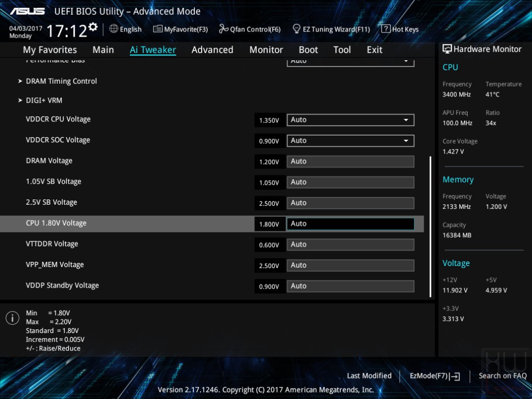This screenshot has width=532, height=399.
Task: Select the VDDP Standby Voltage label
Action: click(x=62, y=285)
